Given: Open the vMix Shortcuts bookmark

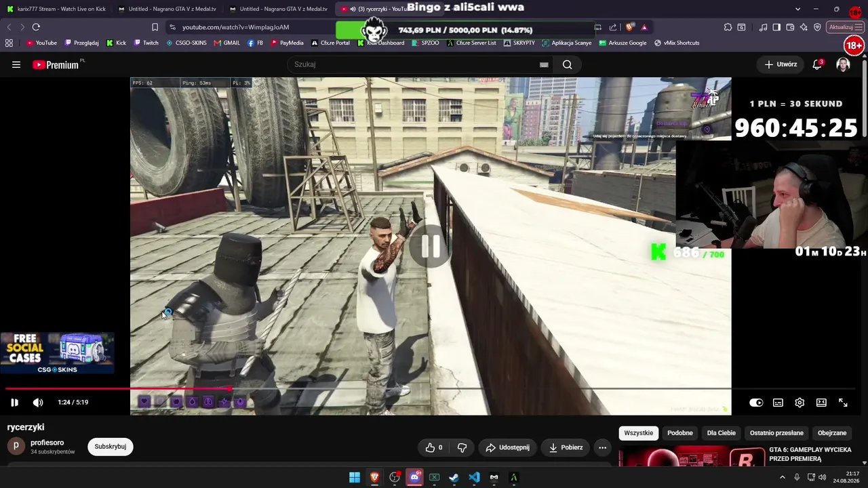Looking at the screenshot, I should pos(677,43).
